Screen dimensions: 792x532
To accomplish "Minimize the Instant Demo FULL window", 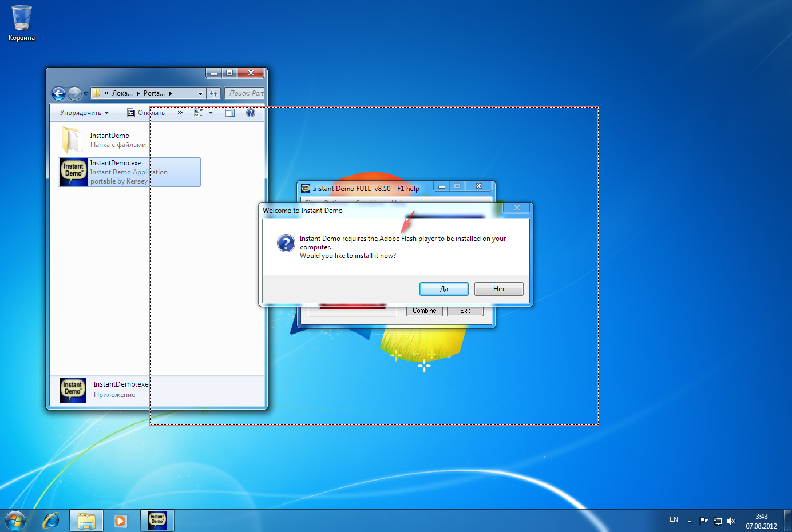I will (x=441, y=186).
